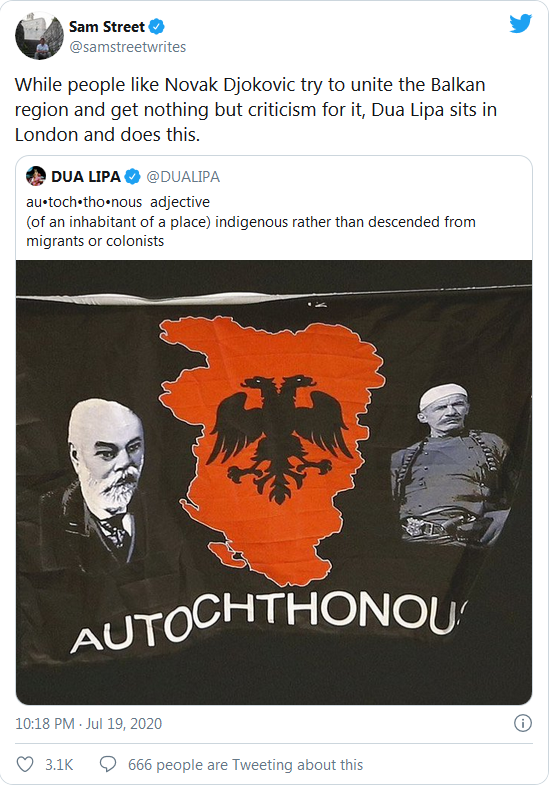
Task: Open 666 people are Tweeting about this
Action: (245, 765)
